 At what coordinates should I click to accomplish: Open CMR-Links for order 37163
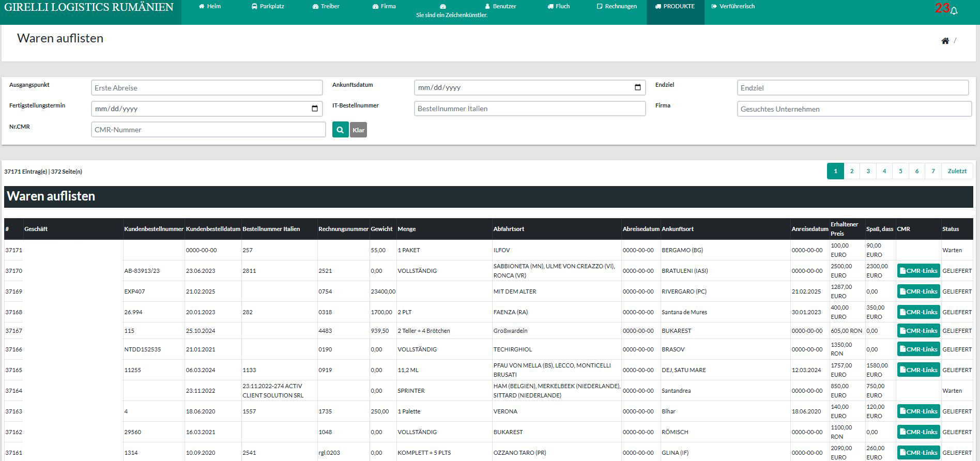[x=918, y=411]
